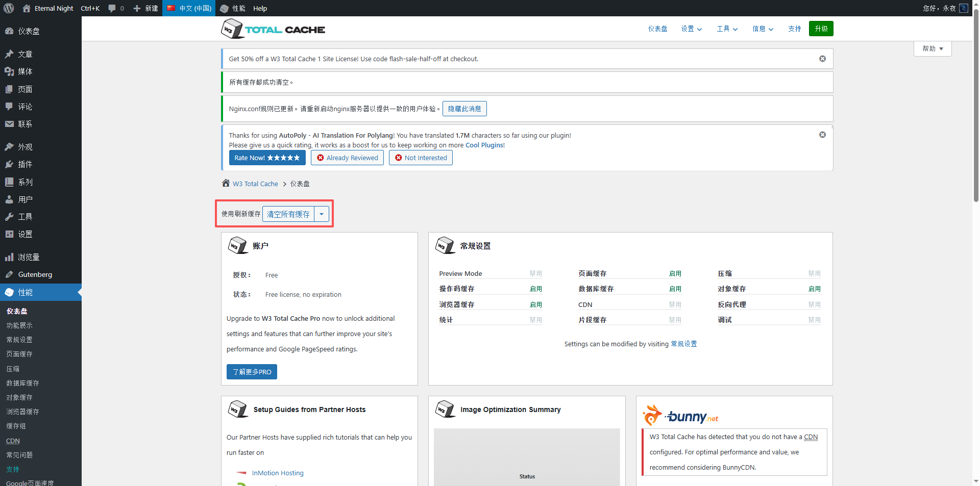980x486 pixels.
Task: Open 仪表盘 gauge icon in sidebar
Action: tap(9, 31)
